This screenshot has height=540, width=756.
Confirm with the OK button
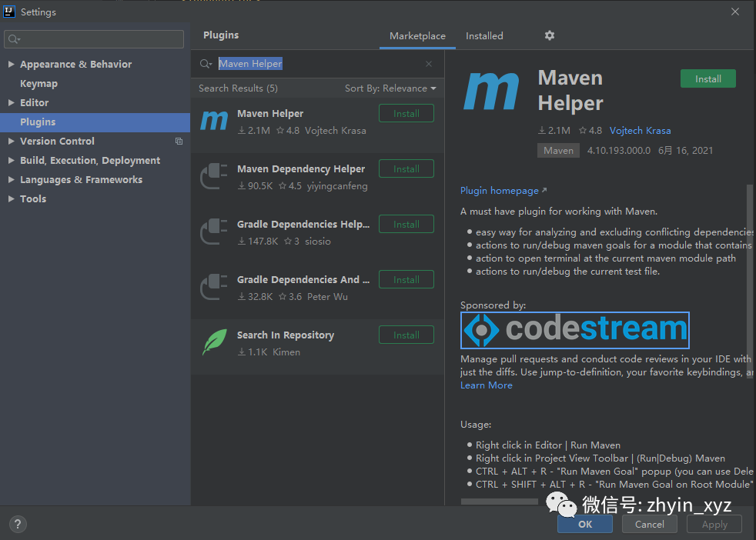tap(585, 524)
